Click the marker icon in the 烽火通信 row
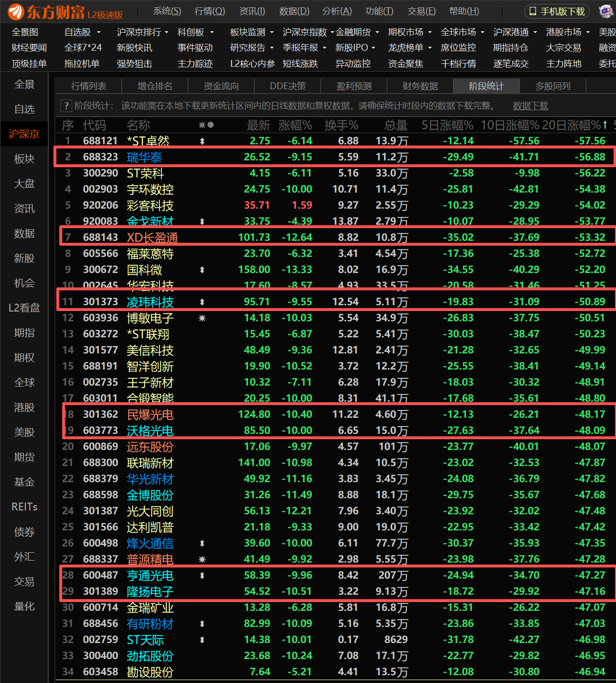 coord(202,544)
